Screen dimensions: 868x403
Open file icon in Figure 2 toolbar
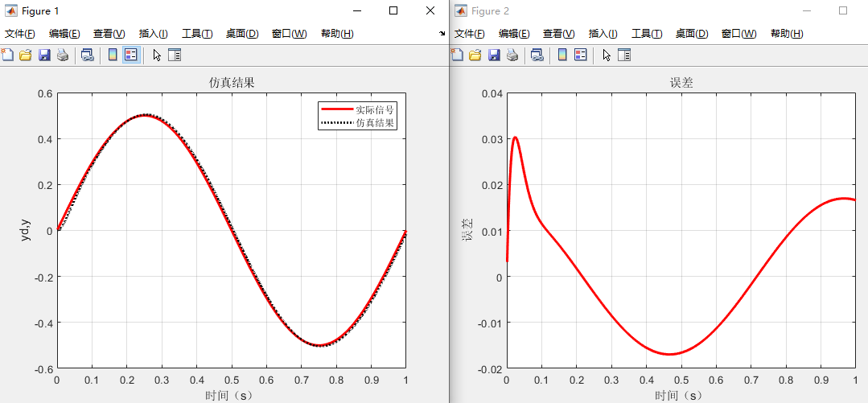(x=475, y=55)
